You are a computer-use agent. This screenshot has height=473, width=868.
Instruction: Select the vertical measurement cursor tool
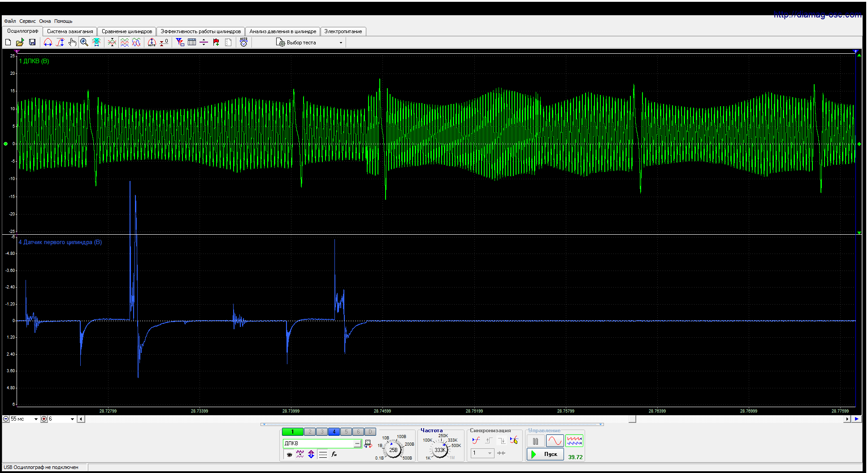pos(60,42)
